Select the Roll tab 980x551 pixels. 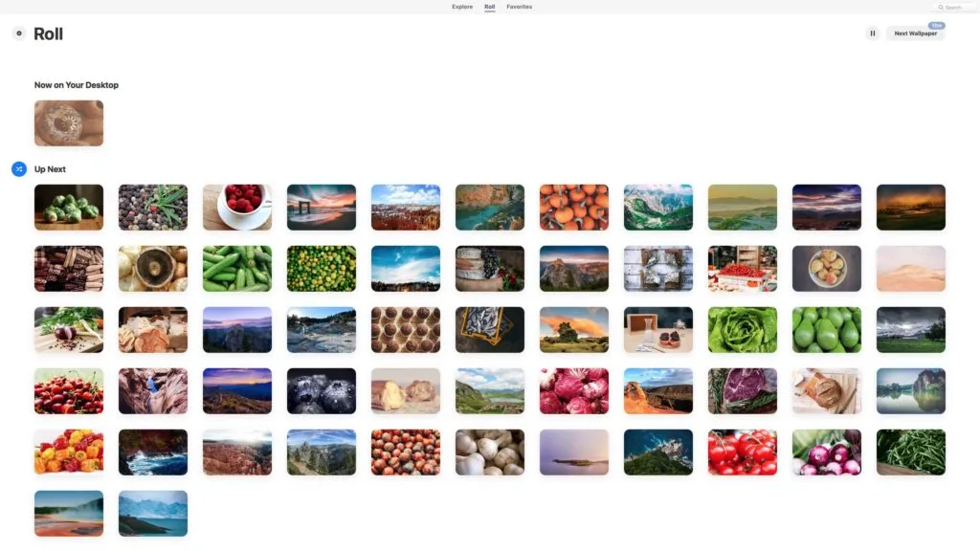(489, 7)
